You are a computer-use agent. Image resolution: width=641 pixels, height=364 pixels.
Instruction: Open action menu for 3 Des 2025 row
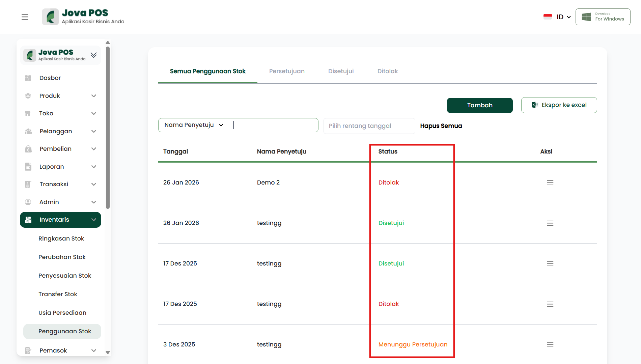tap(550, 344)
